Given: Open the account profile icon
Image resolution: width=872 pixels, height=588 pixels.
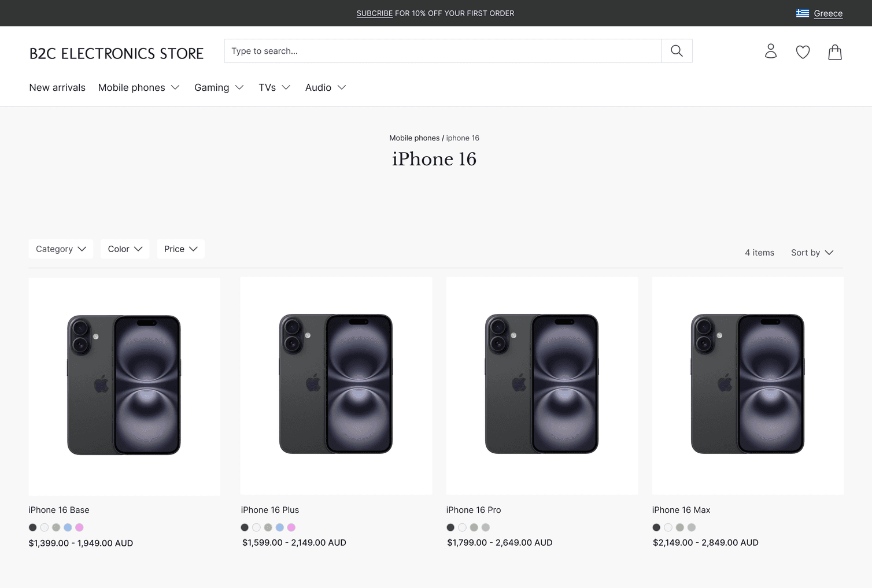Looking at the screenshot, I should tap(770, 51).
